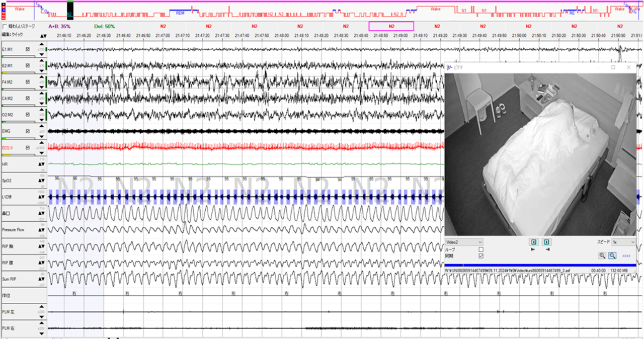Click the A+B: 35% text

click(59, 26)
